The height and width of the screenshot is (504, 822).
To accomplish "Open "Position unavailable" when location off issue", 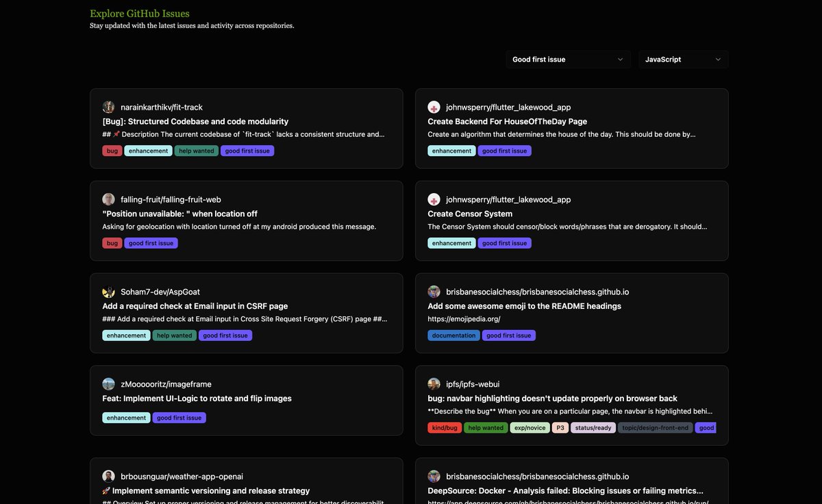I will [180, 214].
